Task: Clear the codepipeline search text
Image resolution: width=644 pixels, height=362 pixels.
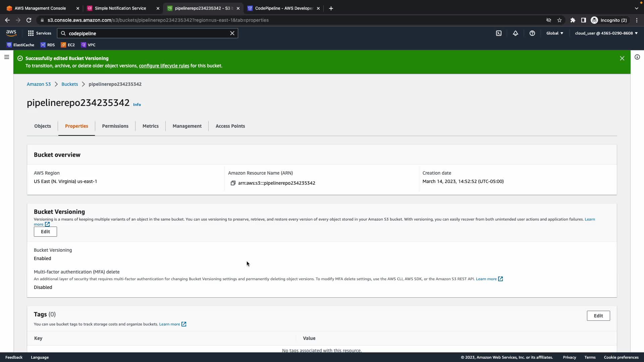Action: 232,33
